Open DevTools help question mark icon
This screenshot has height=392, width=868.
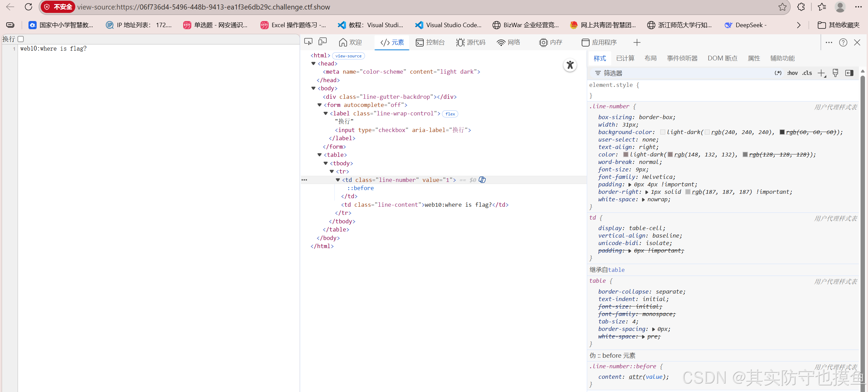pos(843,42)
